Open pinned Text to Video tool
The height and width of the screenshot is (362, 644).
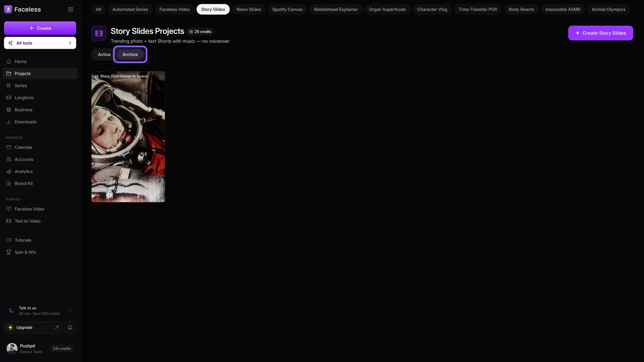coord(40,221)
